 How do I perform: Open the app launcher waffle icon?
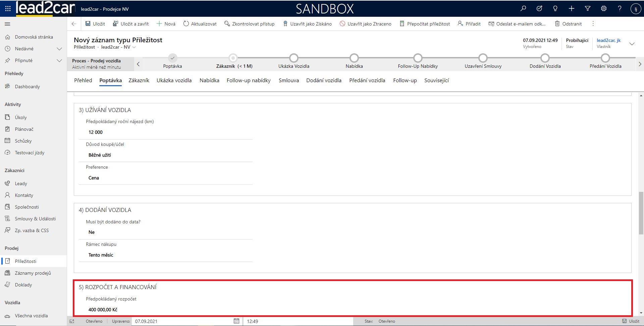8,9
